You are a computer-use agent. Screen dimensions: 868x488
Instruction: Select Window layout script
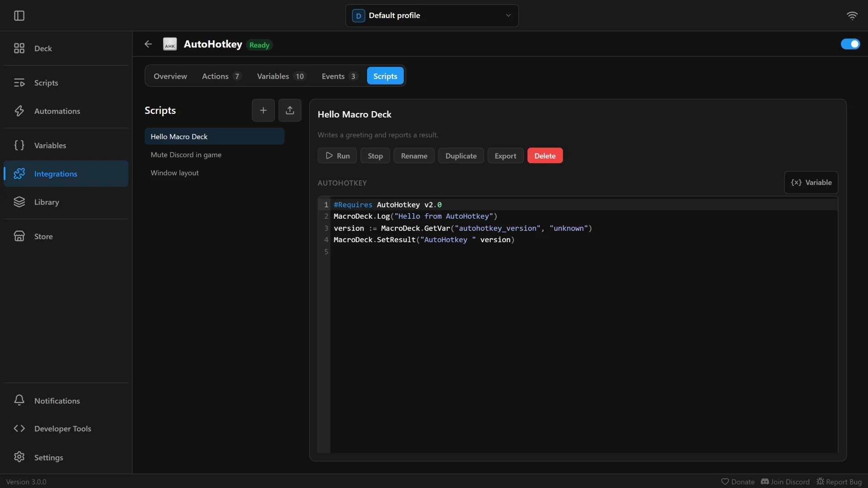tap(214, 173)
